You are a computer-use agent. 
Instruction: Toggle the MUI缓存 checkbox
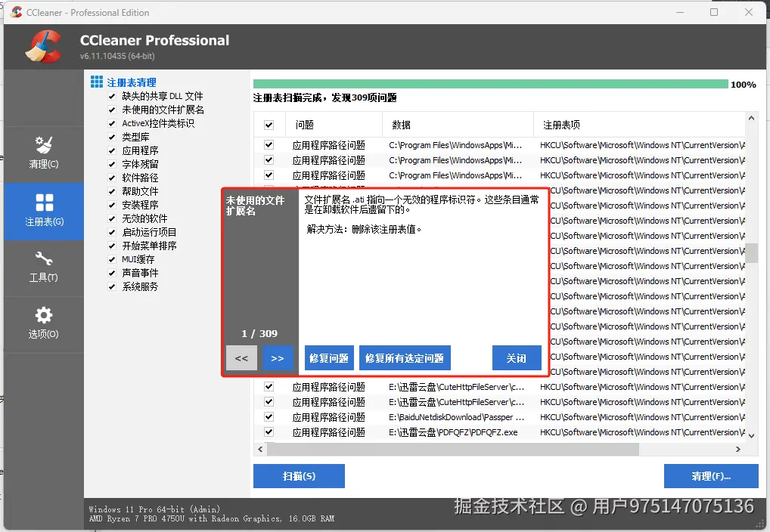pos(112,259)
